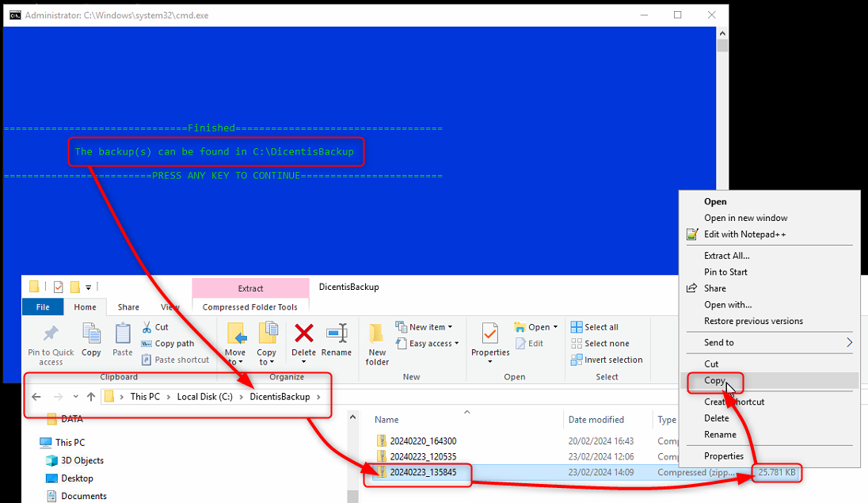868x503 pixels.
Task: Click Edit in the Open group
Action: click(x=529, y=344)
